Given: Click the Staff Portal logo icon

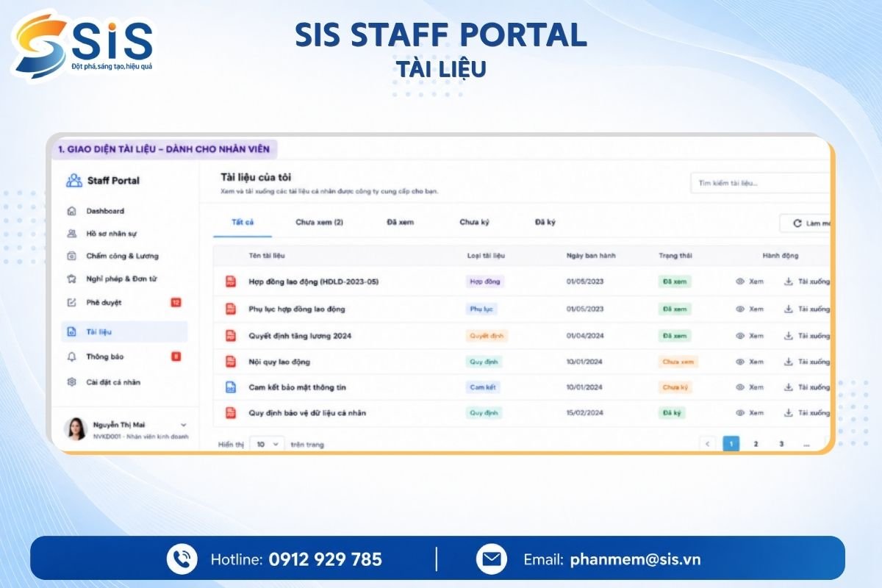Looking at the screenshot, I should 74,181.
